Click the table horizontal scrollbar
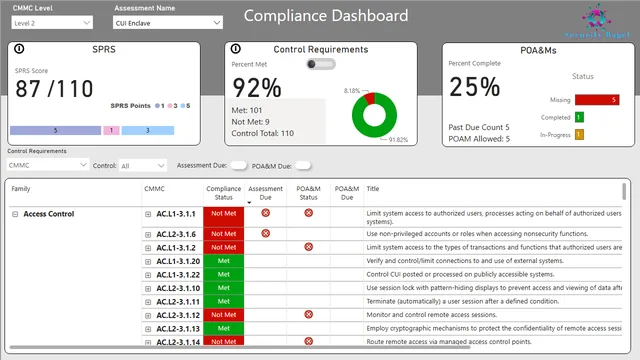Image resolution: width=640 pixels, height=360 pixels. pyautogui.click(x=240, y=347)
